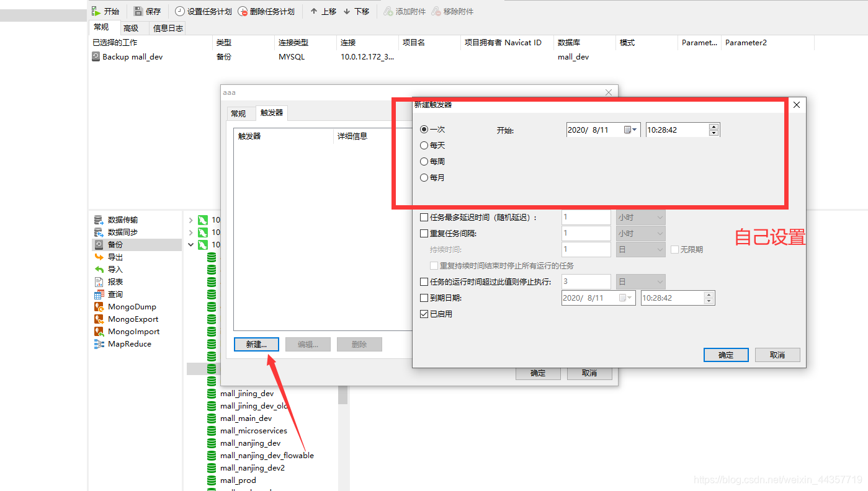Select the 导入 import icon in sidebar
Screen dimensions: 868x491
click(99, 270)
